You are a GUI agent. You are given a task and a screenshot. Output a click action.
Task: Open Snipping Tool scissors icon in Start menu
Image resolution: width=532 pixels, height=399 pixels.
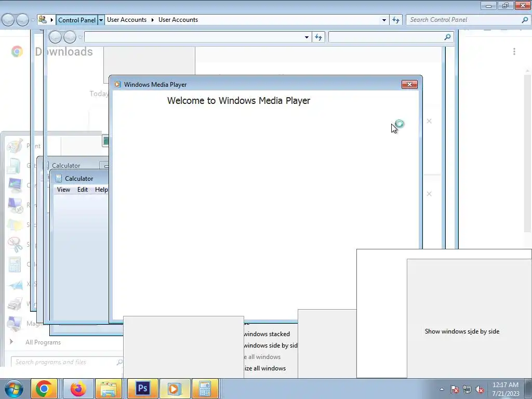(x=15, y=244)
